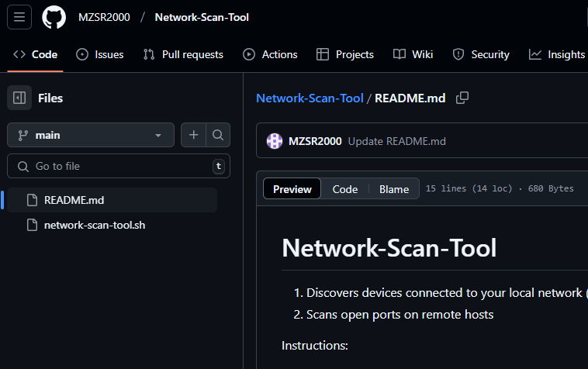Click the Network-Scan-Tool breadcrumb link
The width and height of the screenshot is (588, 369).
(310, 98)
